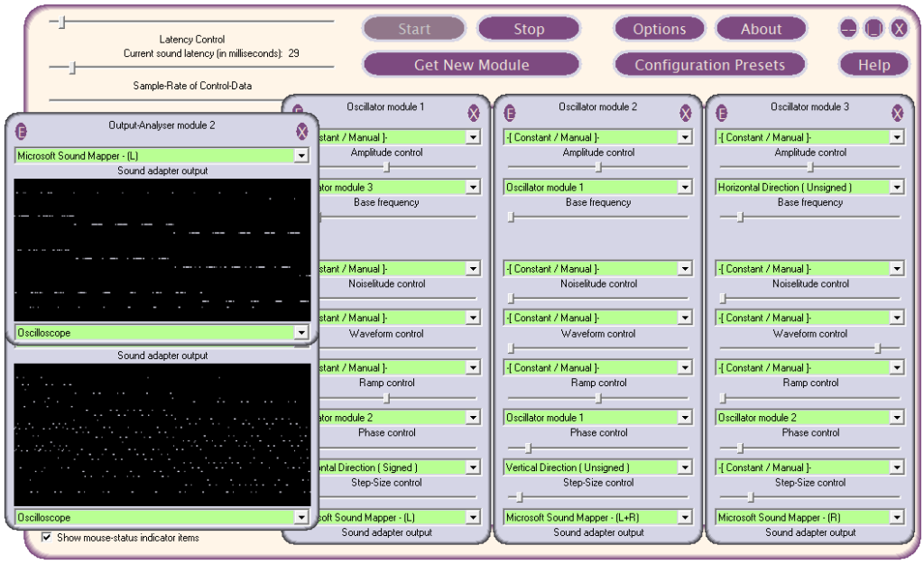Image resolution: width=924 pixels, height=564 pixels.
Task: Click the Output-Analyser module 2 title text
Action: [x=162, y=125]
